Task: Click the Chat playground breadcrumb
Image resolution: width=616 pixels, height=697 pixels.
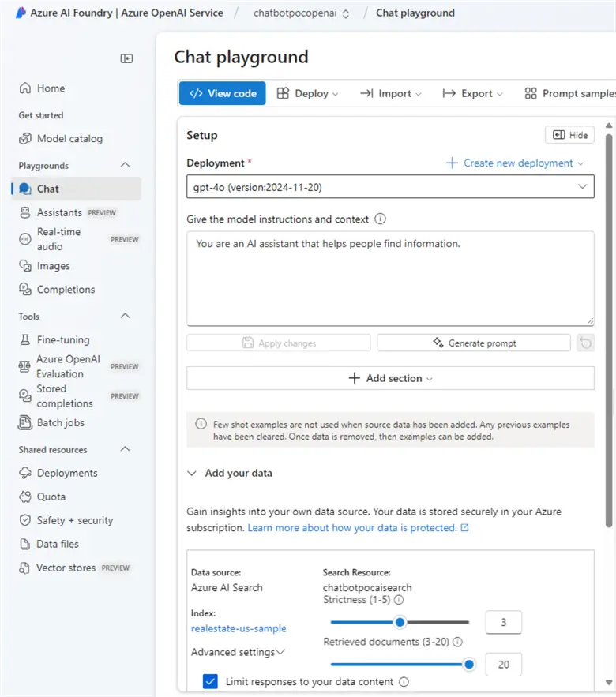Action: (x=415, y=13)
